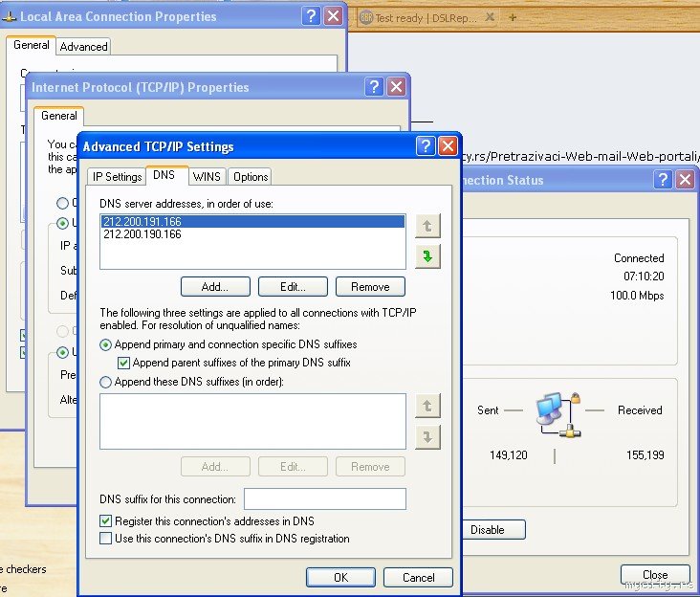Open the WINS tab

(207, 177)
